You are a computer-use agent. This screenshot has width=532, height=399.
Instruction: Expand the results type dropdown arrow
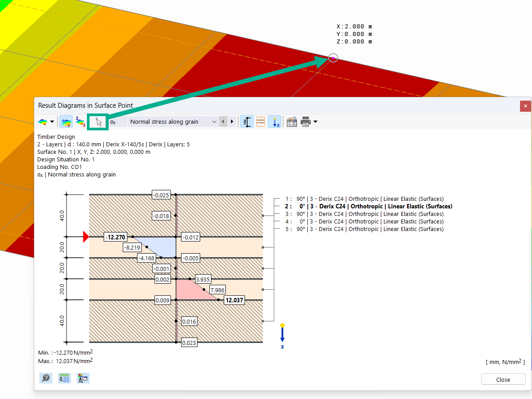pyautogui.click(x=215, y=121)
